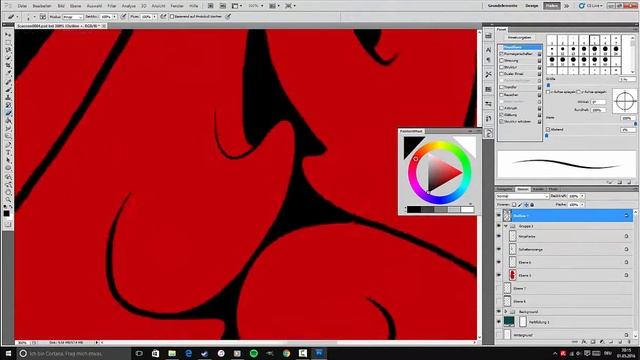Open the Windows Start button

pos(8,353)
